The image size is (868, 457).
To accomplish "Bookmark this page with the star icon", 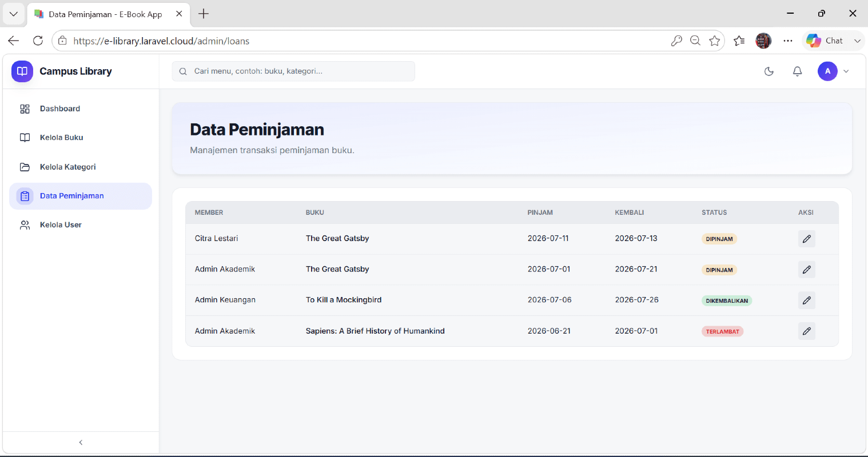I will click(x=714, y=41).
